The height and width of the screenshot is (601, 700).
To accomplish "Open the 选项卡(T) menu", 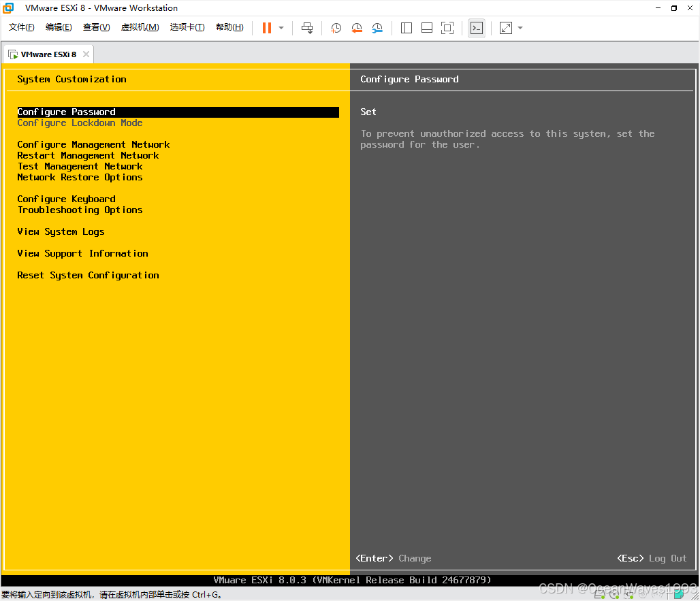I will click(x=187, y=28).
